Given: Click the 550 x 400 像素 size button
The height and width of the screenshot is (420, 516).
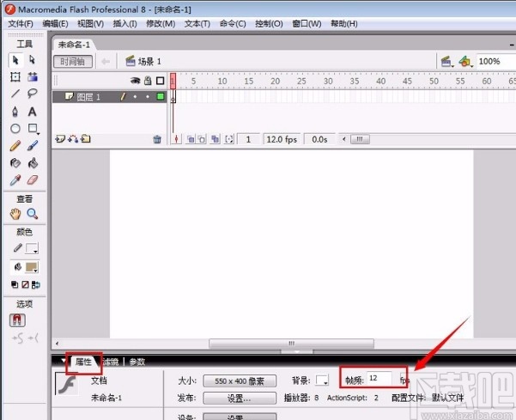Looking at the screenshot, I should coord(240,381).
